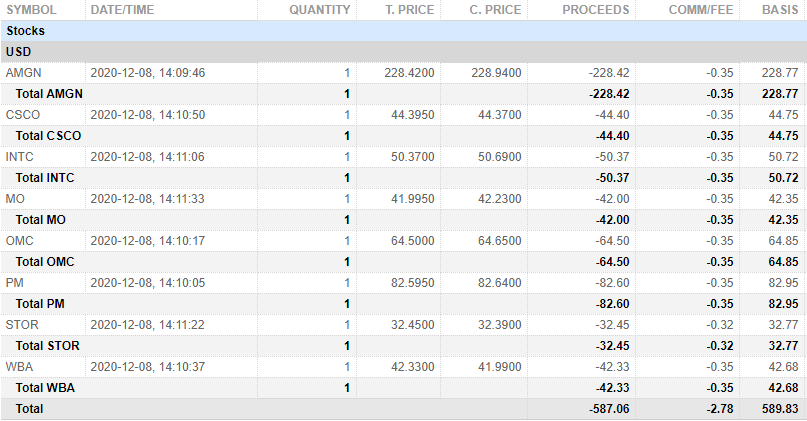The image size is (807, 421).
Task: Select the Total CSCO label
Action: (x=48, y=136)
